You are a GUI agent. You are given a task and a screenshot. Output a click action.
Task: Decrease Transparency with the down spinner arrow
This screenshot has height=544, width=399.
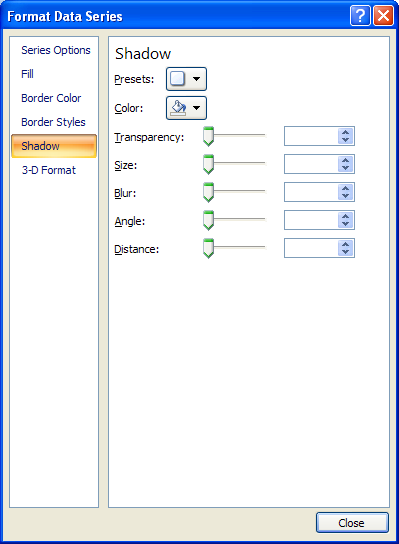[x=346, y=140]
